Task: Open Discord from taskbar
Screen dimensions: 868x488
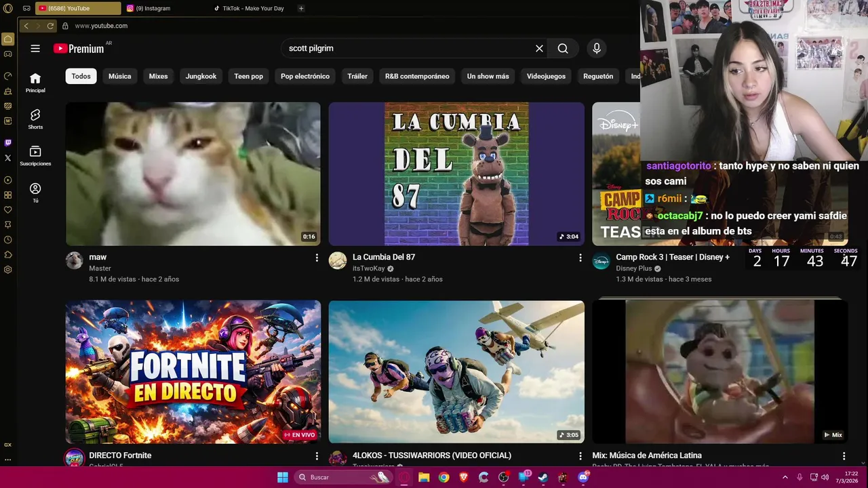Action: pos(583,477)
